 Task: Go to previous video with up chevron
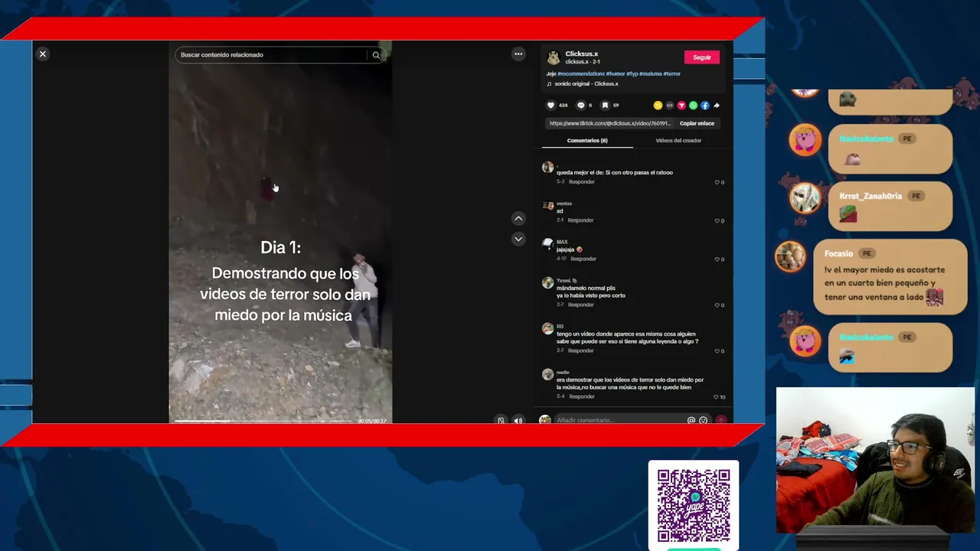(x=518, y=218)
